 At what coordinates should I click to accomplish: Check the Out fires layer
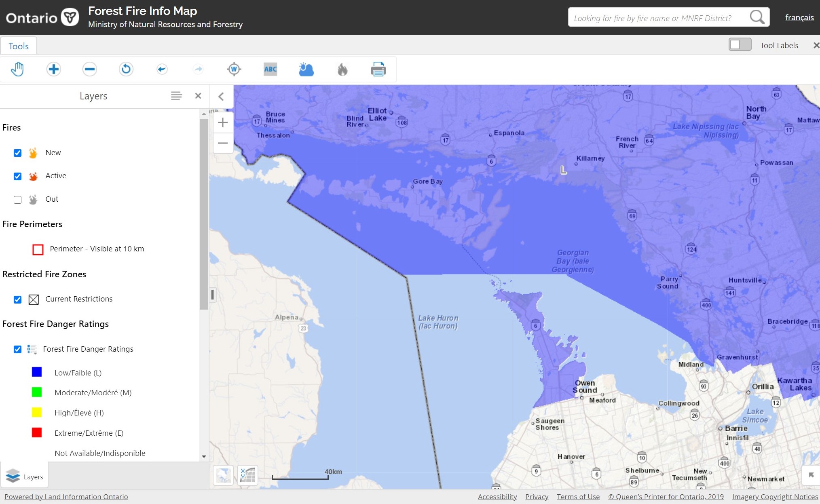tap(17, 200)
